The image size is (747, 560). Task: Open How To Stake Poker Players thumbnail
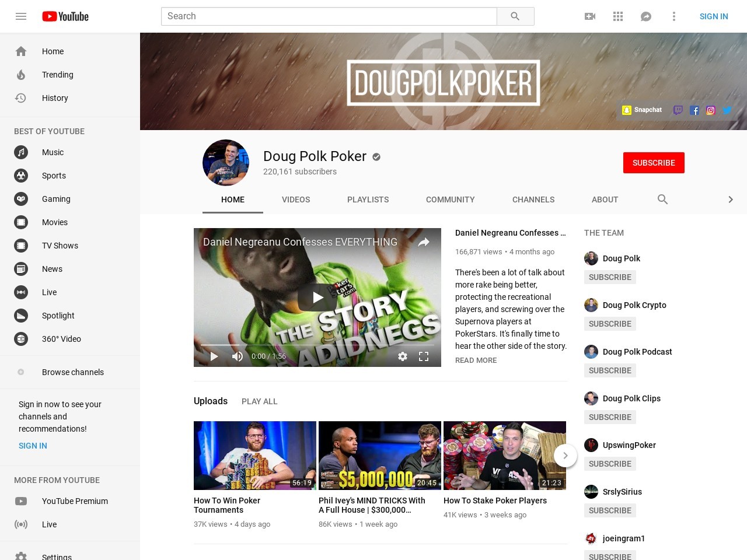[505, 456]
